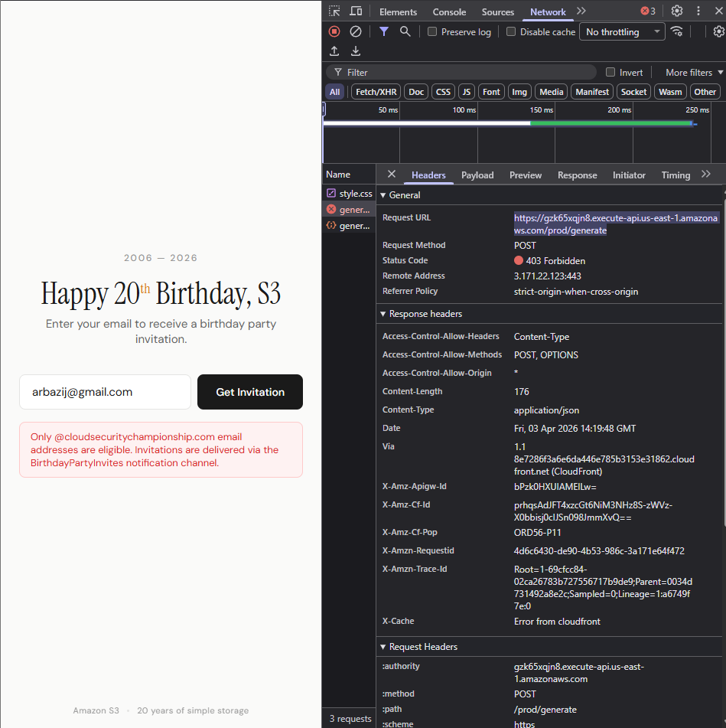The height and width of the screenshot is (728, 726).
Task: Open the Payload tab
Action: (477, 175)
